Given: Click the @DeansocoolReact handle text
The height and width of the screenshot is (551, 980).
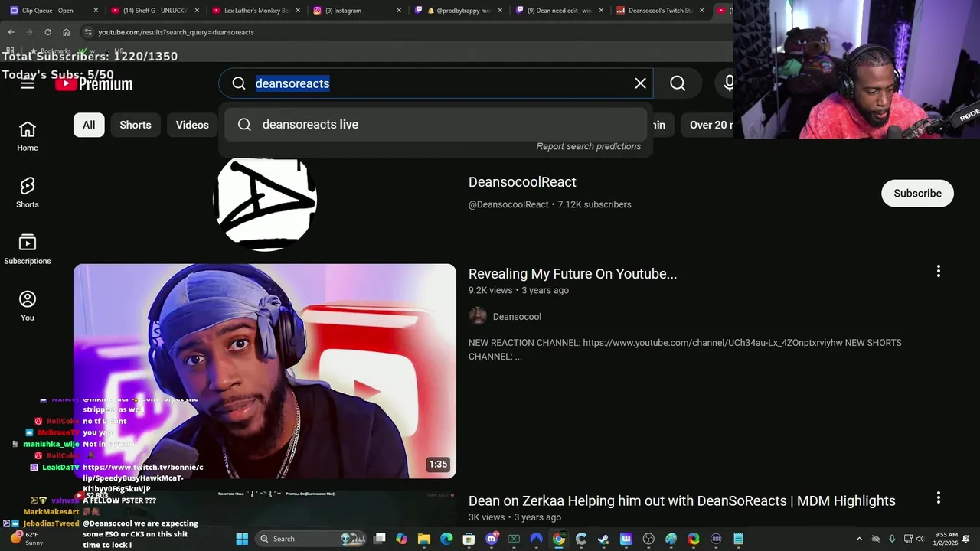Looking at the screenshot, I should [508, 204].
